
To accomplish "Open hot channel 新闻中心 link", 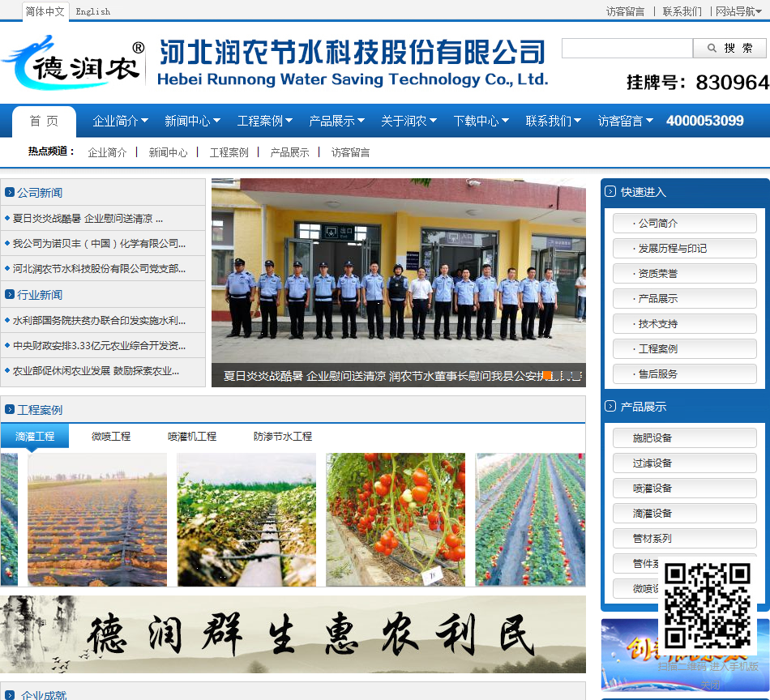I will click(x=168, y=152).
